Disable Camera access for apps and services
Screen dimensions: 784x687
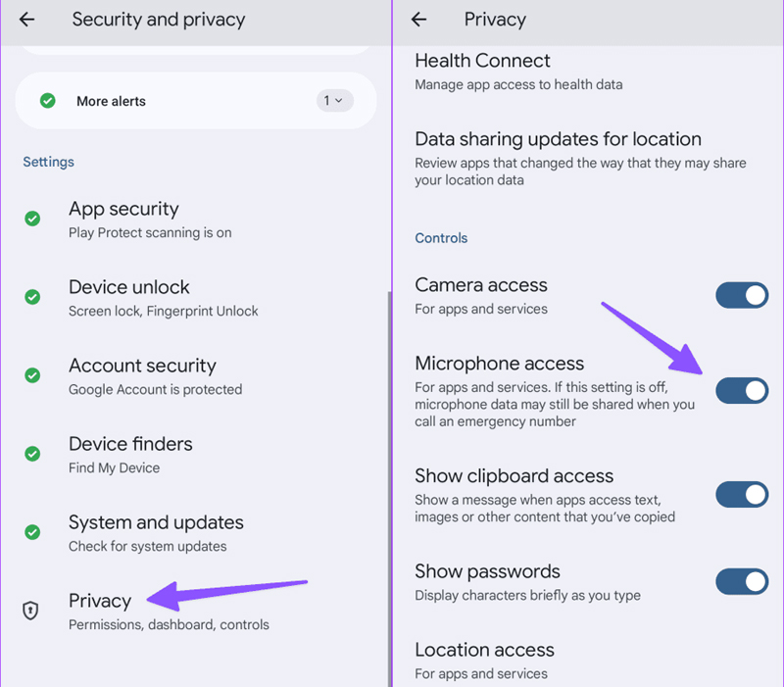[742, 295]
